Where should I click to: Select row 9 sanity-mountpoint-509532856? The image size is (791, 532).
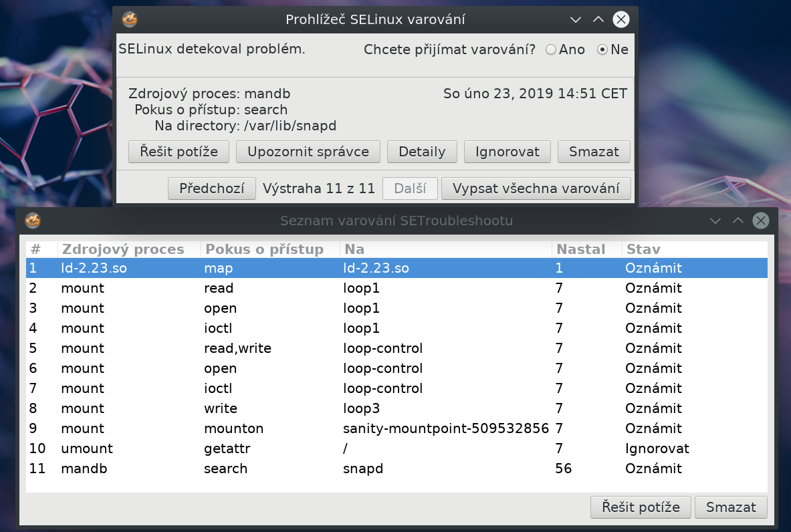point(397,428)
